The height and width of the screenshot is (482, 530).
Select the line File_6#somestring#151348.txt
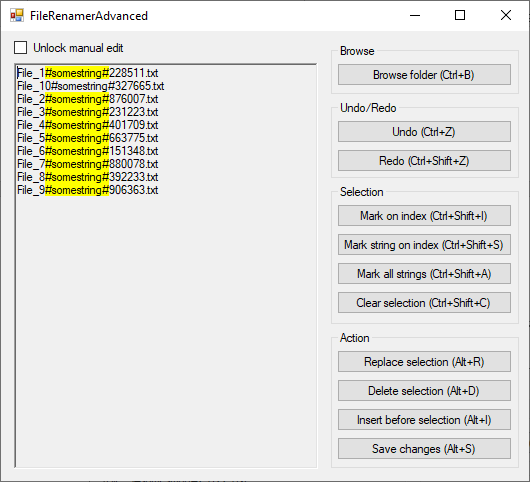(88, 151)
